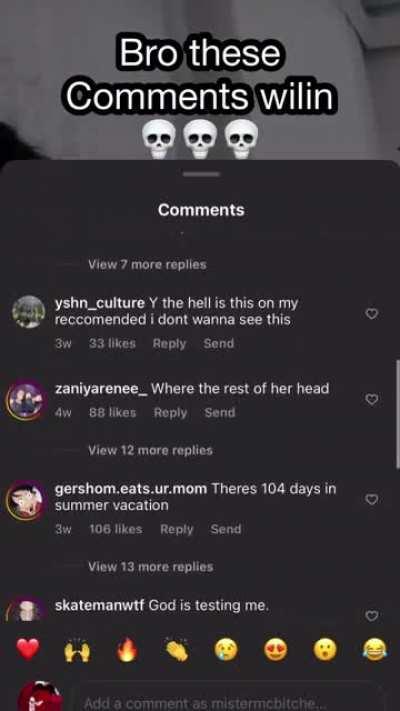
Task: Like gershom.eats.ur.mom's comment with the heart
Action: pyautogui.click(x=372, y=499)
